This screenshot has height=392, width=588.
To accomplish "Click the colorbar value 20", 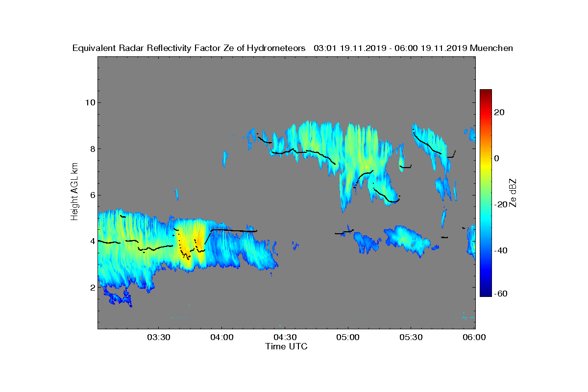I will (499, 112).
